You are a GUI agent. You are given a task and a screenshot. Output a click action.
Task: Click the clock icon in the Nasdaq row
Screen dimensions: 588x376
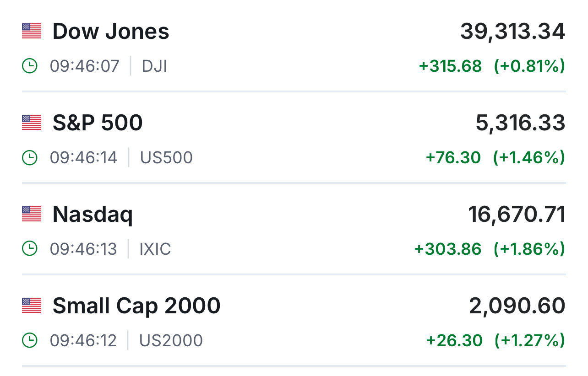(x=30, y=249)
